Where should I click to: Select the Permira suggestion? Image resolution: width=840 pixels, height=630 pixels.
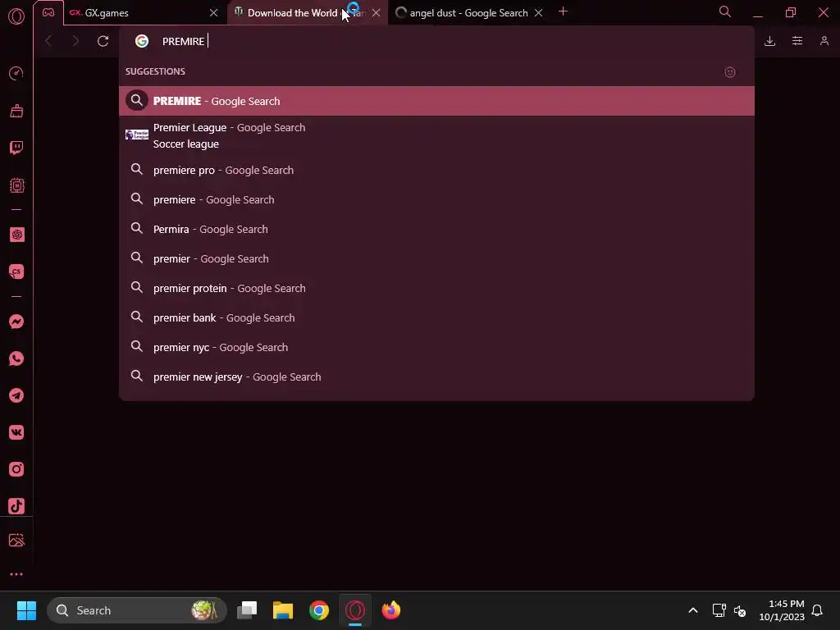436,229
